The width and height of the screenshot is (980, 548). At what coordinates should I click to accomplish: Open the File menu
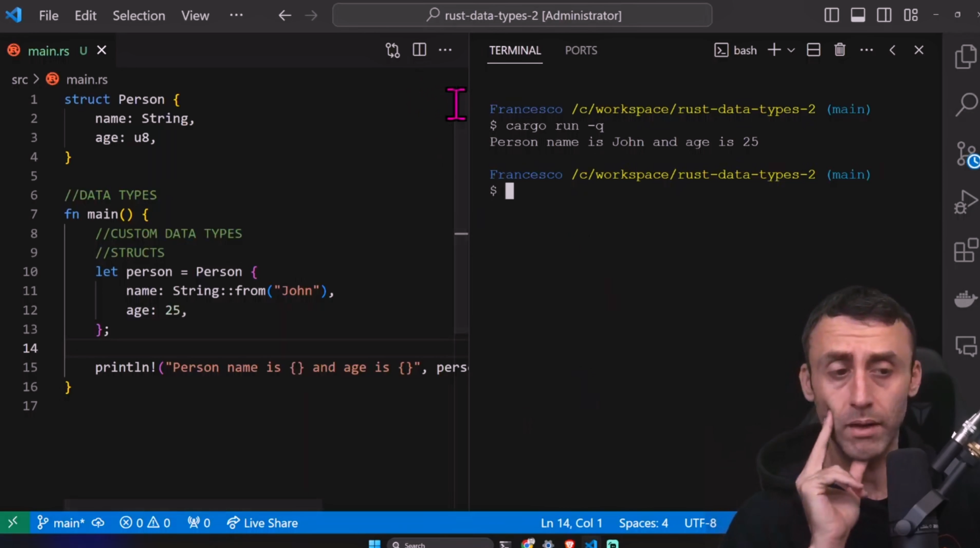[x=48, y=15]
